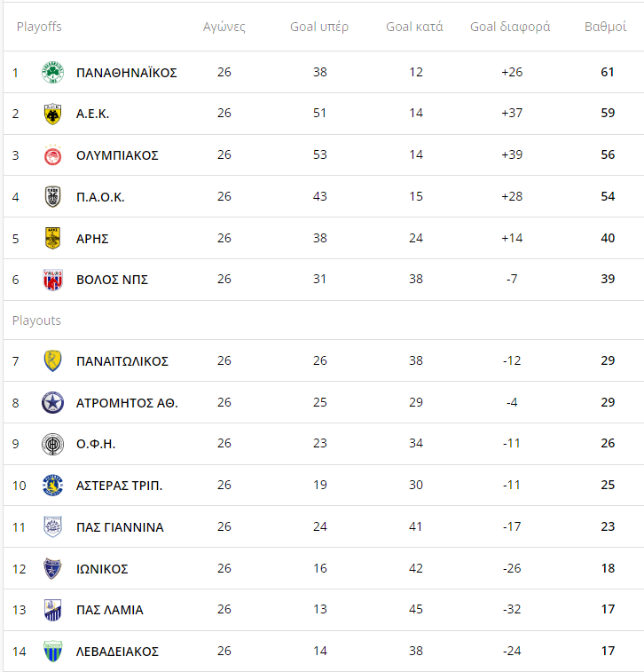Click the ΑΤΡΟΜΗΤΟΣ blue star crest

coord(52,403)
